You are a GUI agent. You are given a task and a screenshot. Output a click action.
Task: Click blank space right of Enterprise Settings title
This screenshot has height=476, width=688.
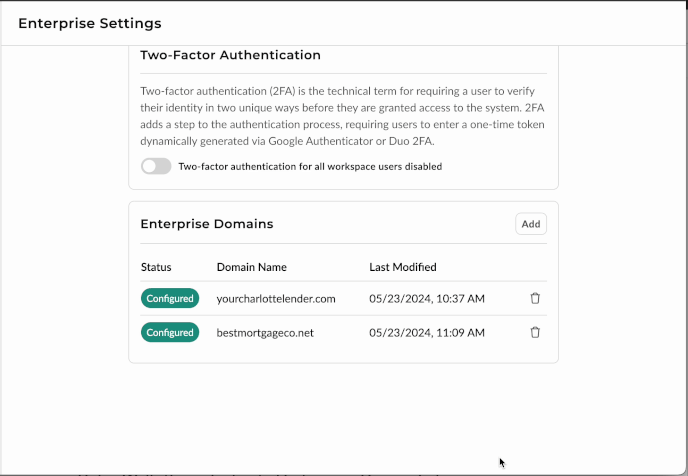click(x=420, y=23)
